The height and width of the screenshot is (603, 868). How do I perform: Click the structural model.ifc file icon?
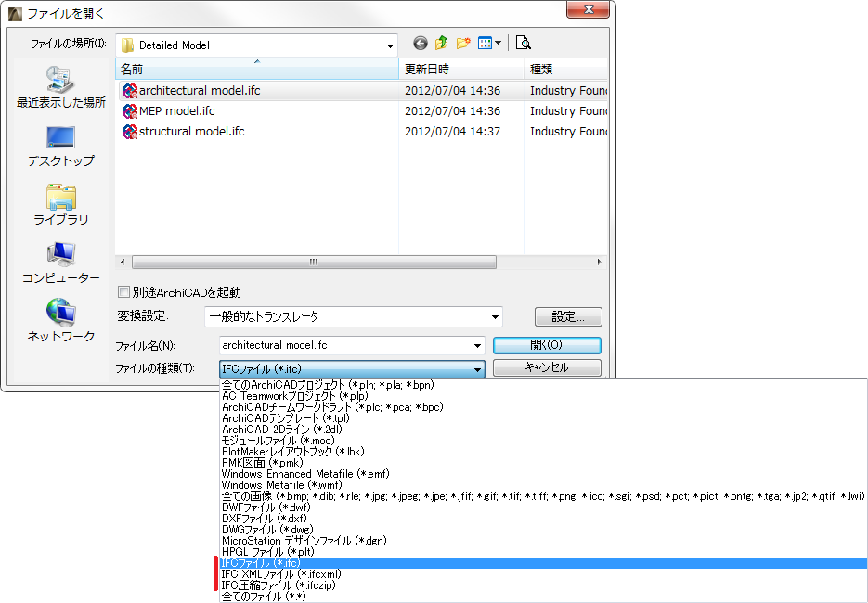(129, 132)
